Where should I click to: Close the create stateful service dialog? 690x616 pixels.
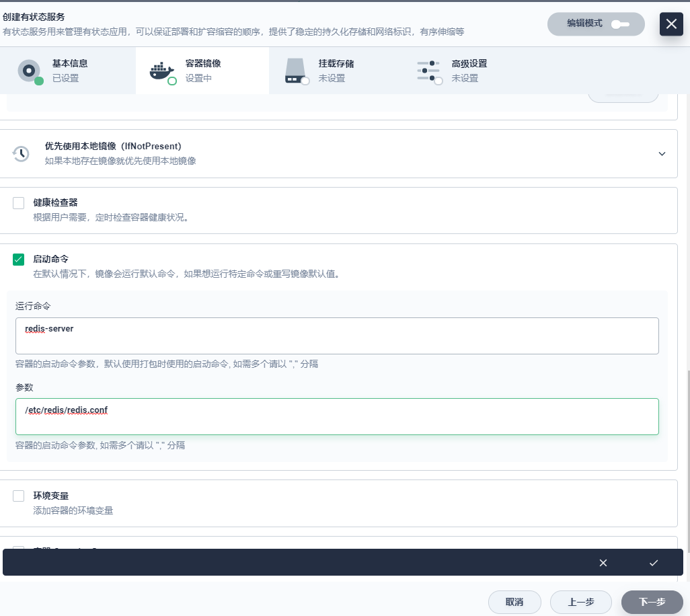point(671,24)
